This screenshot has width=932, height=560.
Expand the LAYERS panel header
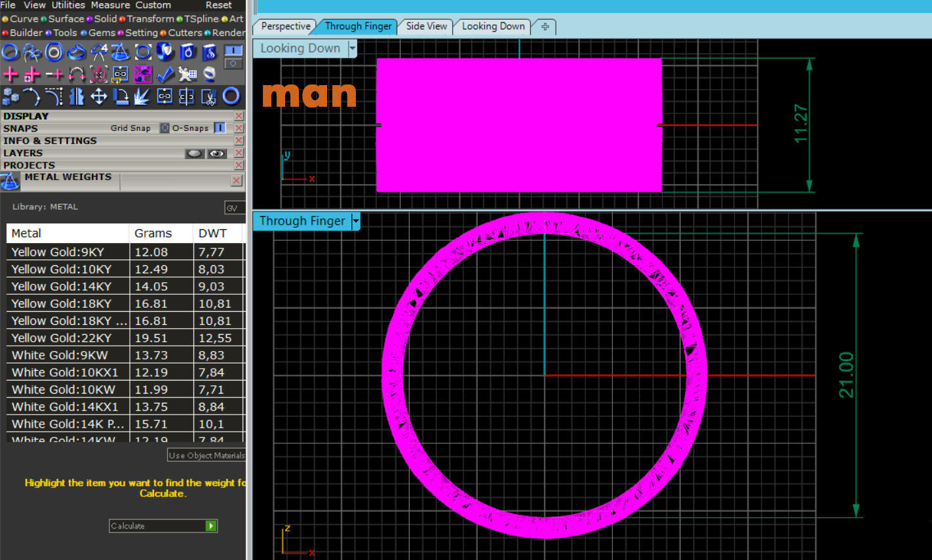click(x=123, y=153)
